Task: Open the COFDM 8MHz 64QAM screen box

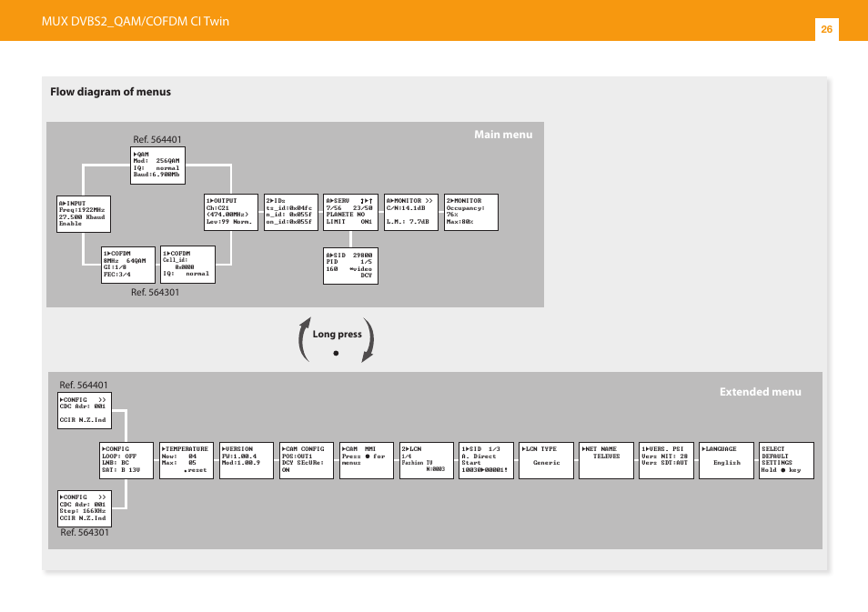Action: point(127,264)
